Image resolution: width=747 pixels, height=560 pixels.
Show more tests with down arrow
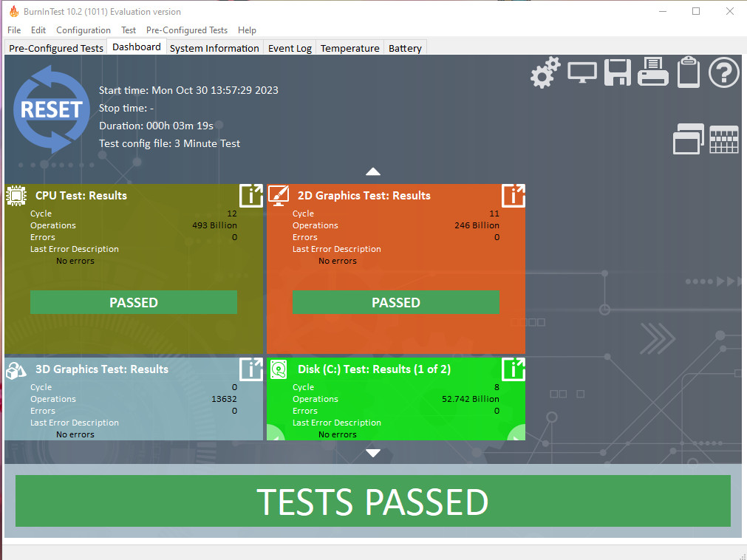tap(373, 453)
